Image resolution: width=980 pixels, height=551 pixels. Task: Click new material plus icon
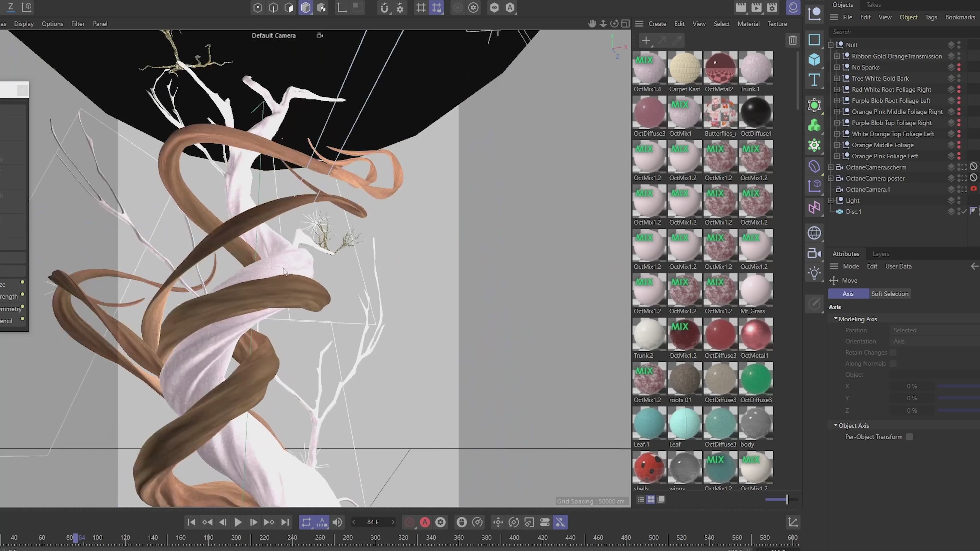tap(646, 40)
